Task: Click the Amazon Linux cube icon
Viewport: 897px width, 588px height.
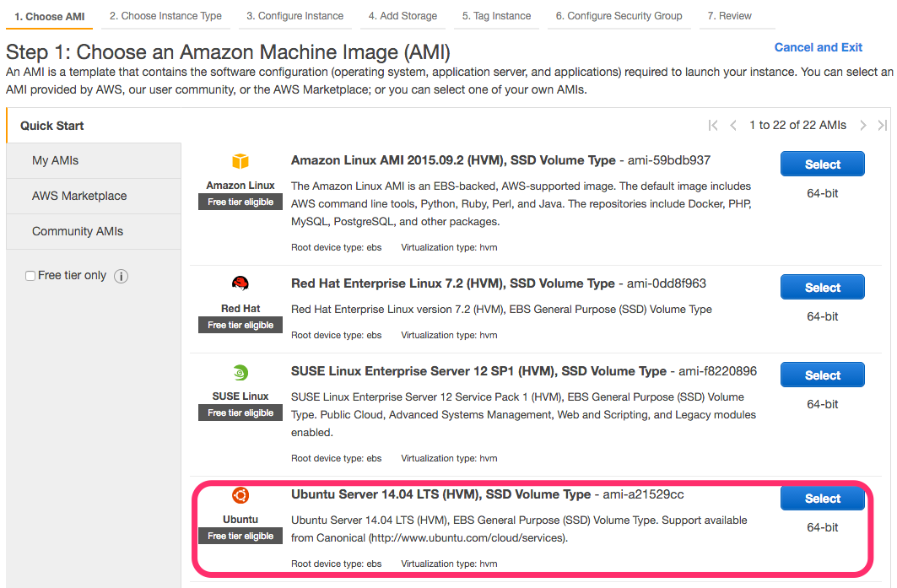Action: point(240,161)
